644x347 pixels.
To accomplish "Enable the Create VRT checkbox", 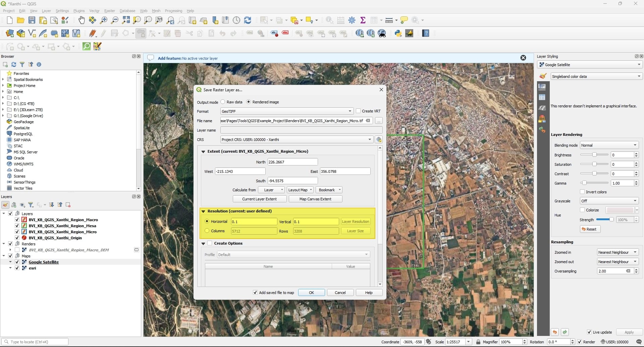I will click(x=358, y=111).
